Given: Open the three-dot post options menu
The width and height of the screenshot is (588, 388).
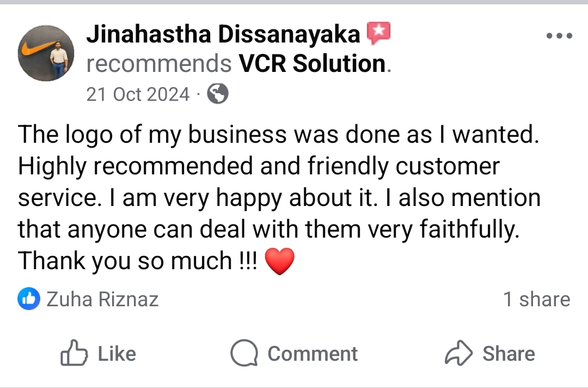Looking at the screenshot, I should (x=559, y=37).
